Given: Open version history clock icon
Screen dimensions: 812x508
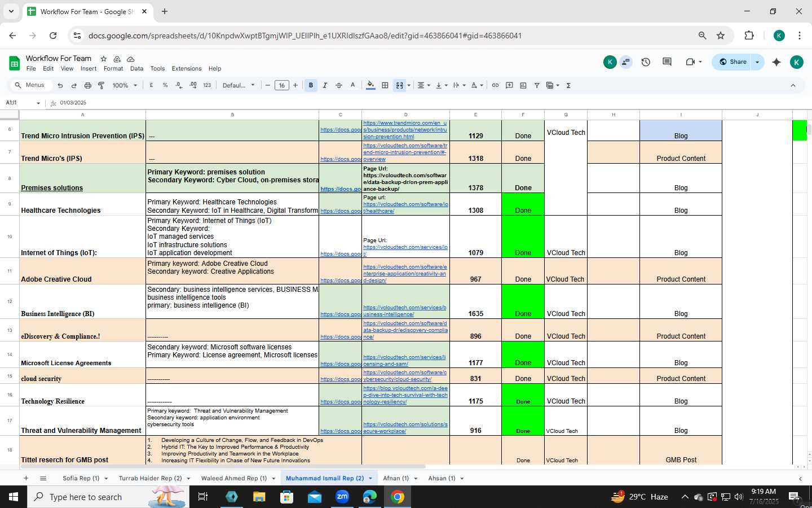Looking at the screenshot, I should [x=646, y=62].
